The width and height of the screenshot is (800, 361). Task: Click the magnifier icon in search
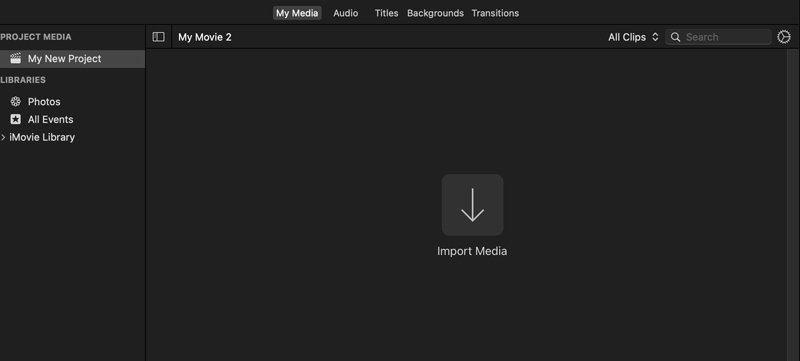pyautogui.click(x=676, y=37)
